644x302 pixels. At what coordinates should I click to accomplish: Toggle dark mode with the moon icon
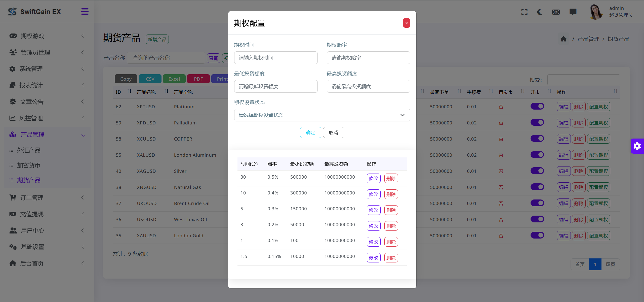tap(540, 12)
